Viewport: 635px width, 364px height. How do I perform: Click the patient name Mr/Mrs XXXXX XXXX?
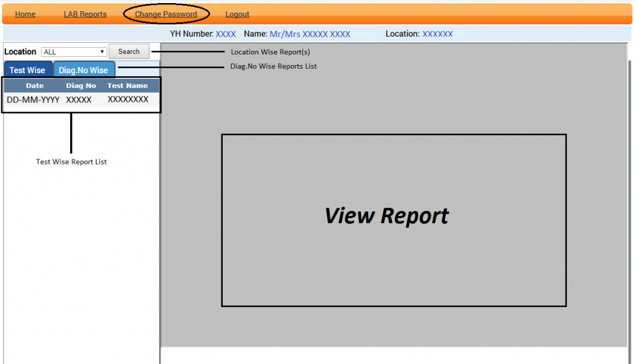309,34
